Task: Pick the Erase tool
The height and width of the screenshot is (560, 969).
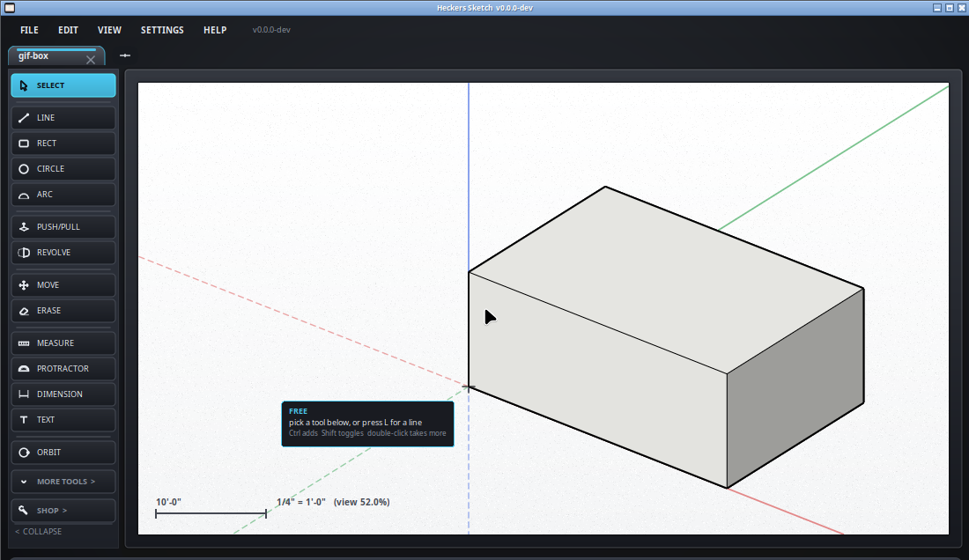Action: pos(63,311)
